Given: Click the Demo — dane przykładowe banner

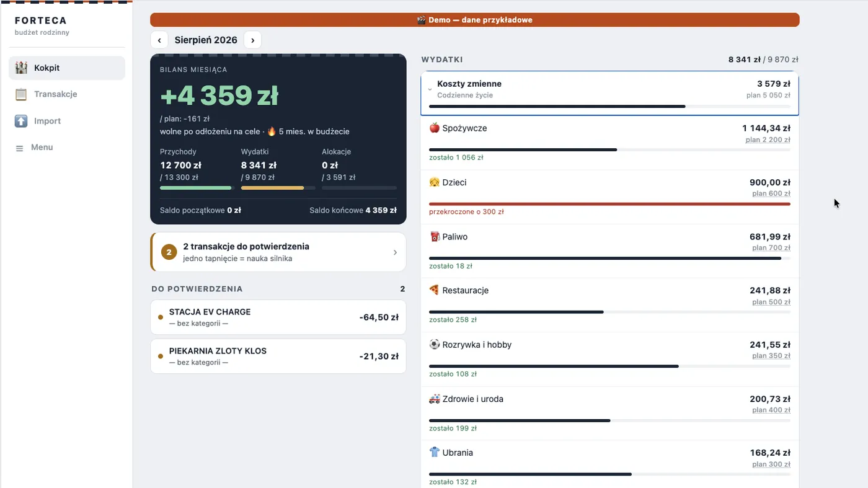Looking at the screenshot, I should (475, 20).
